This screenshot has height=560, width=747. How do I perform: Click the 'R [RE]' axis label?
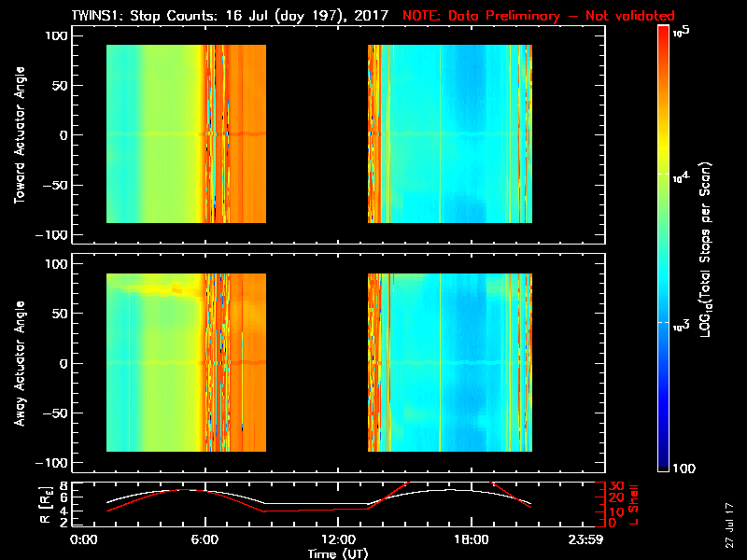pos(45,505)
